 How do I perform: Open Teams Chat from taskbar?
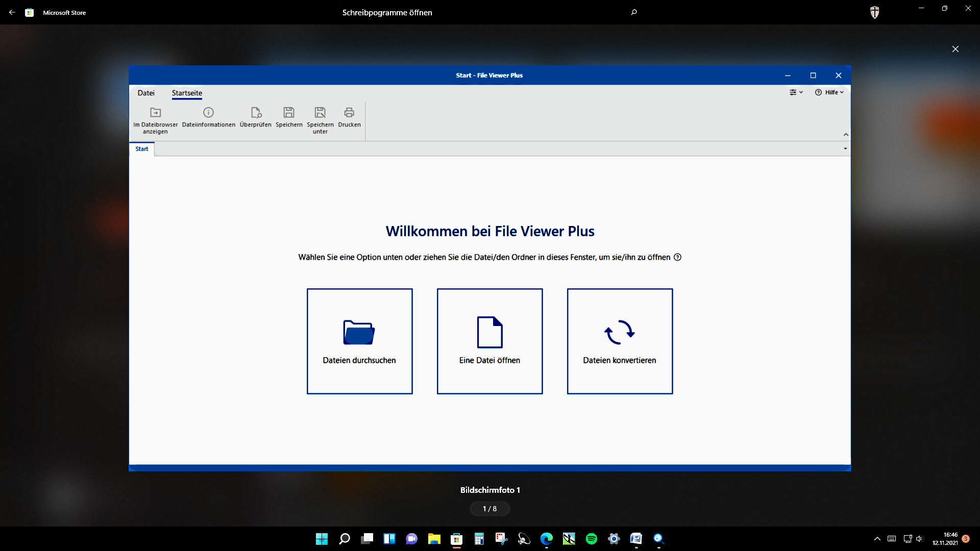point(412,539)
